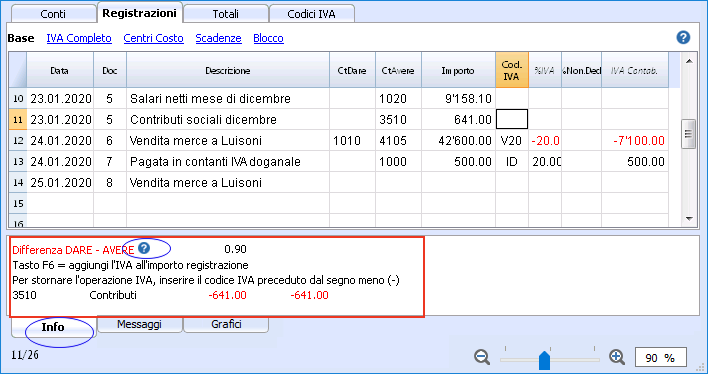Select row header number 13
Viewport: 708px width, 374px height.
click(18, 161)
